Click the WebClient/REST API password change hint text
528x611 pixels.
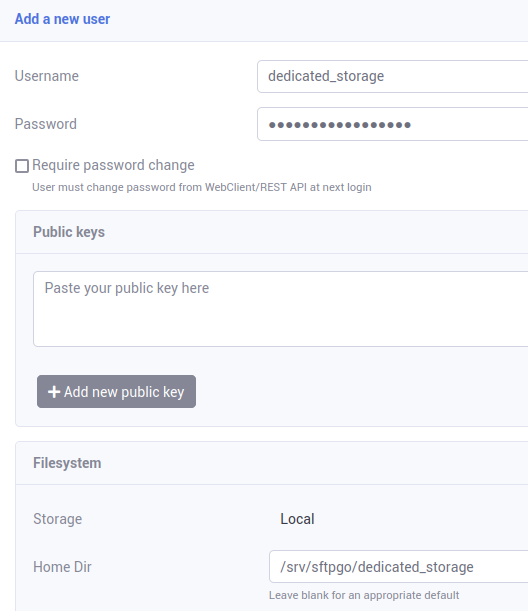pos(201,187)
